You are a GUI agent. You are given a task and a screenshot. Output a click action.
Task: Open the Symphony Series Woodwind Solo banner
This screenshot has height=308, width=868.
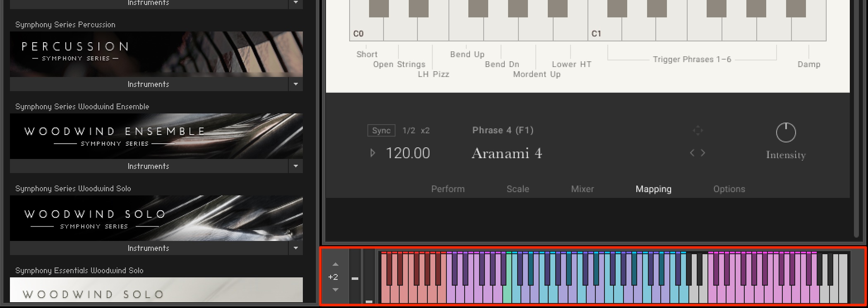point(156,218)
